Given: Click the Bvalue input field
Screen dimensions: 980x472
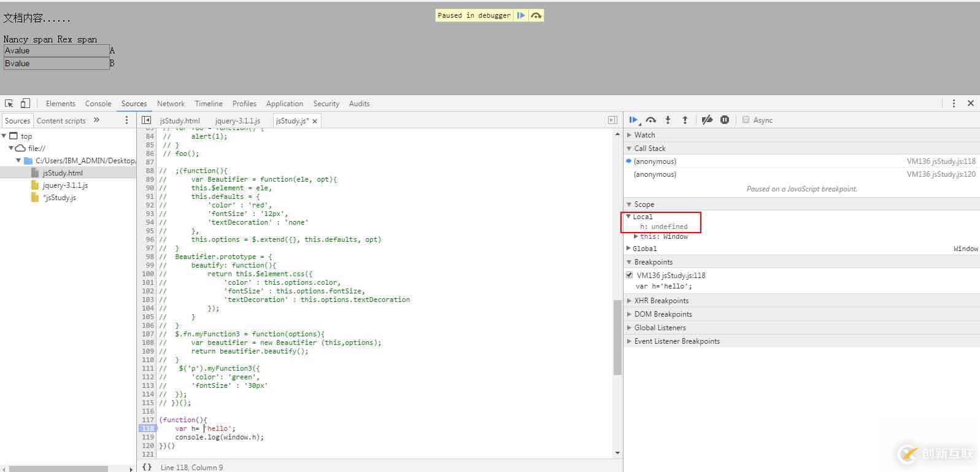Looking at the screenshot, I should pyautogui.click(x=56, y=63).
